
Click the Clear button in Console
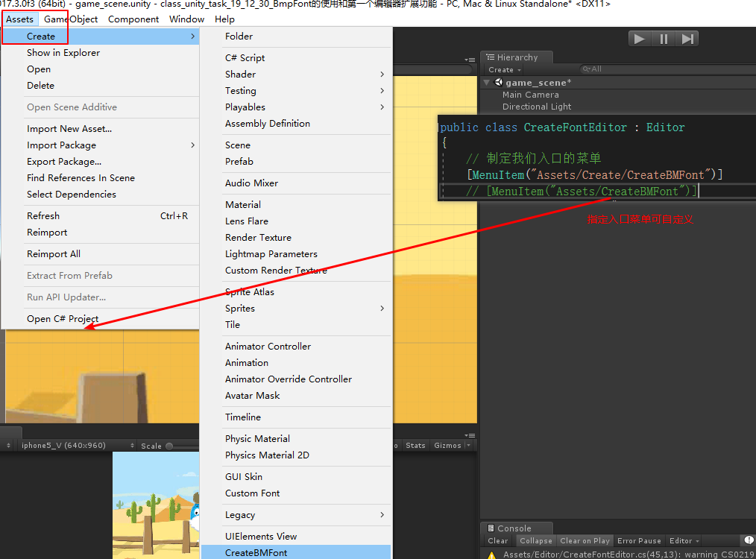[498, 540]
